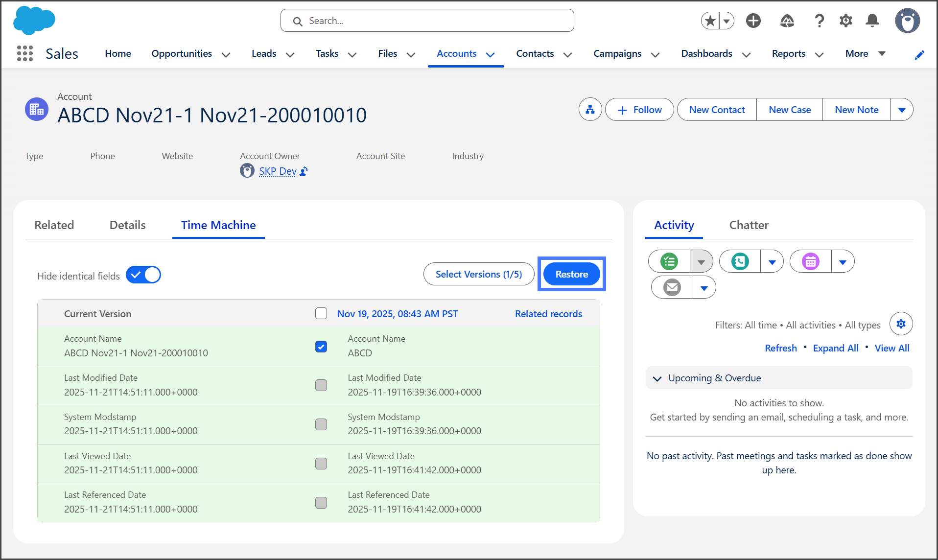Open the notifications bell
The image size is (938, 560).
click(872, 21)
